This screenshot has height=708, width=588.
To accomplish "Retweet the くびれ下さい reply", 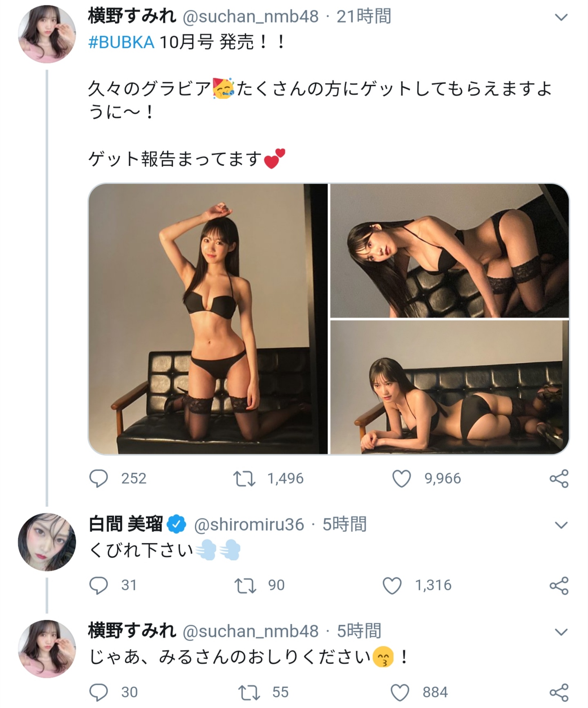I will [245, 585].
